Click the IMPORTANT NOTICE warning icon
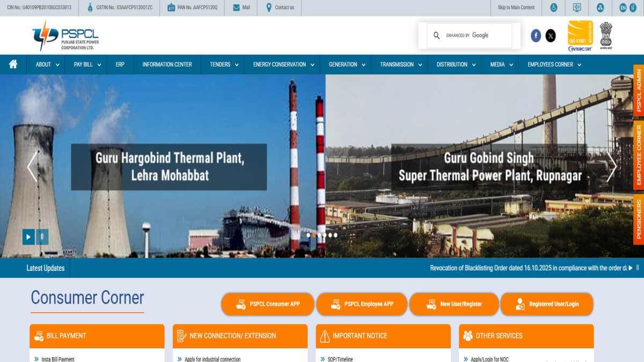The height and width of the screenshot is (362, 644). click(x=325, y=336)
